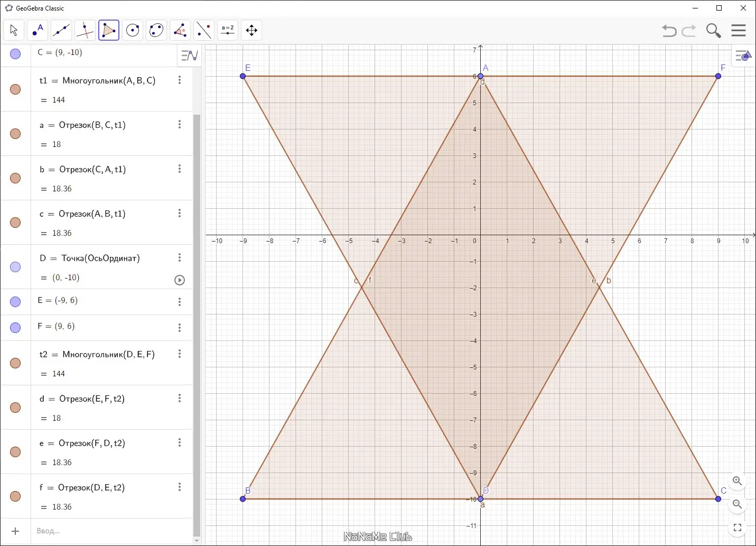
Task: Select the Reflect about Line tool
Action: pyautogui.click(x=204, y=30)
